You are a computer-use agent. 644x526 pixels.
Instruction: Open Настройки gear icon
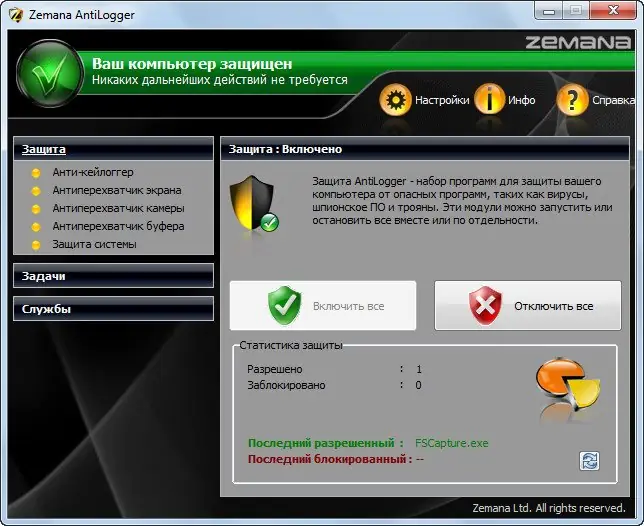395,99
